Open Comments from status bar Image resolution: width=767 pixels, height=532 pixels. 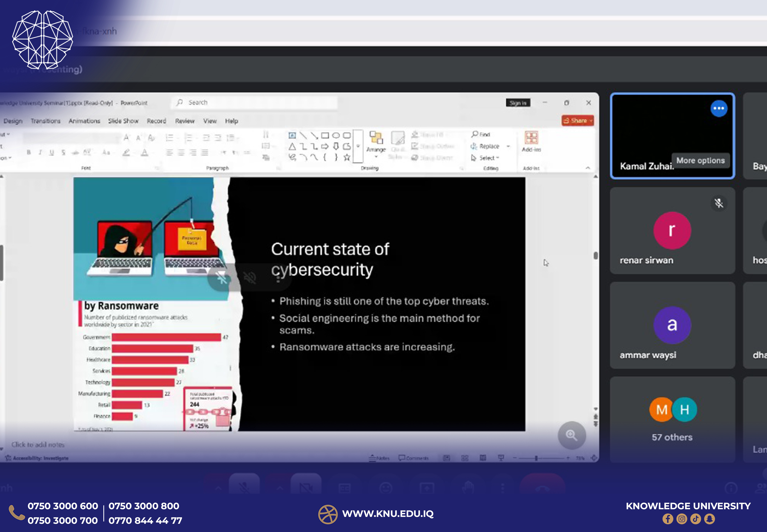414,458
